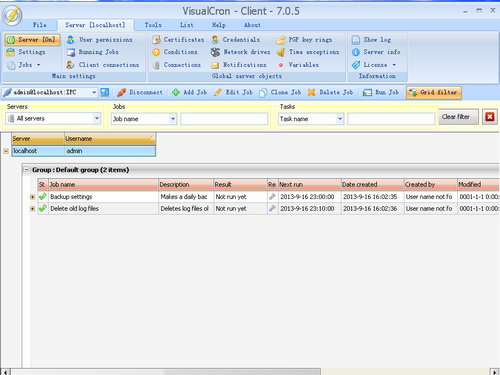Open PGP key rings
The width and height of the screenshot is (500, 375).
[304, 40]
